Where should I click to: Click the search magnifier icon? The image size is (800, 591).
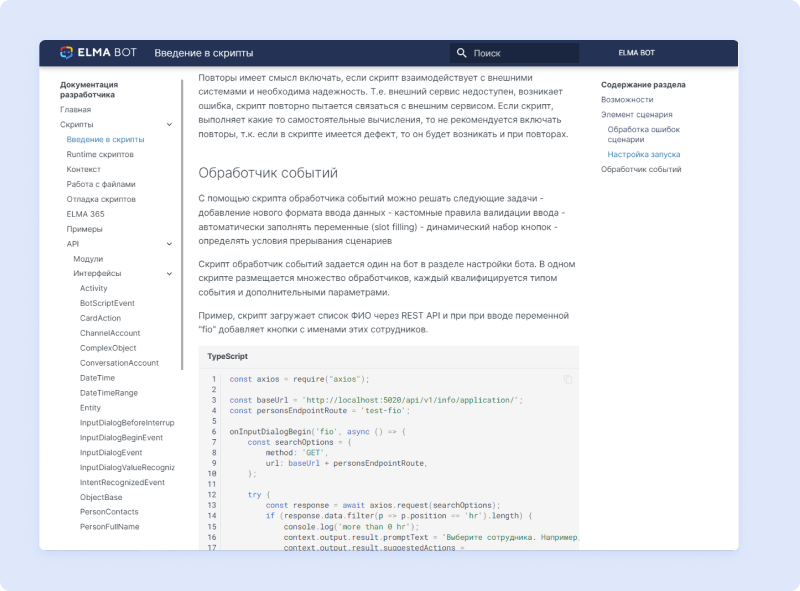tap(461, 53)
